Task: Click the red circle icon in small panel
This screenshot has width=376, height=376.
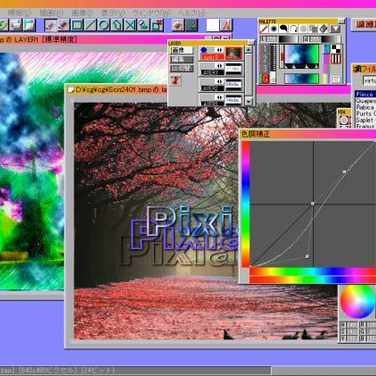Action: [x=344, y=120]
